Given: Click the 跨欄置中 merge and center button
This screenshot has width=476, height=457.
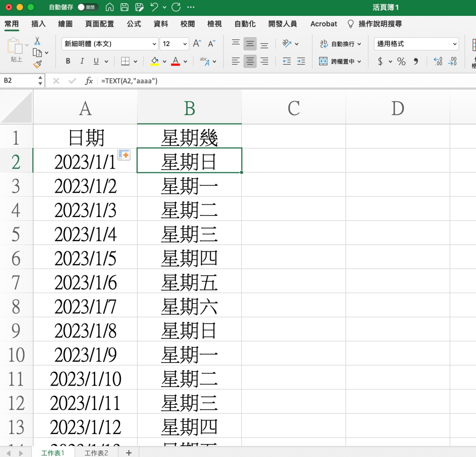Looking at the screenshot, I should pyautogui.click(x=337, y=61).
